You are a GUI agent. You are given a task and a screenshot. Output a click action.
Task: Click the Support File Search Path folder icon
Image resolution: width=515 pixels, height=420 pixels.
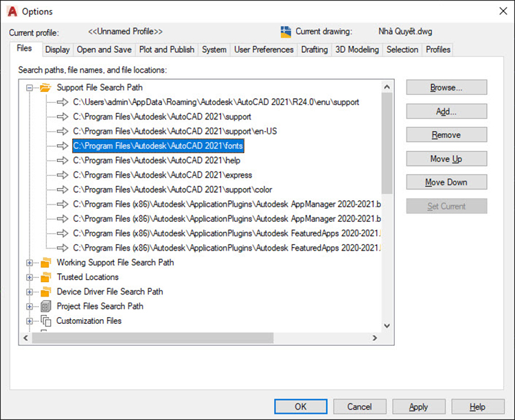pos(45,88)
